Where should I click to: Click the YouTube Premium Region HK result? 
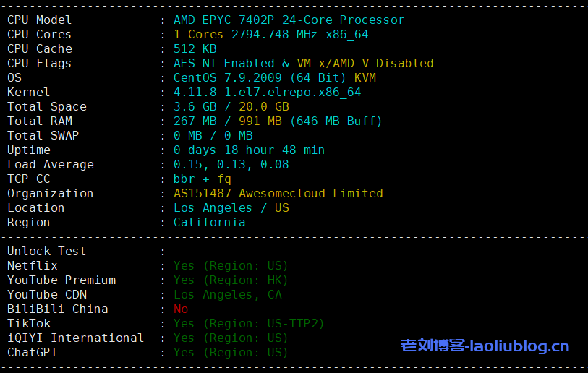coord(231,280)
